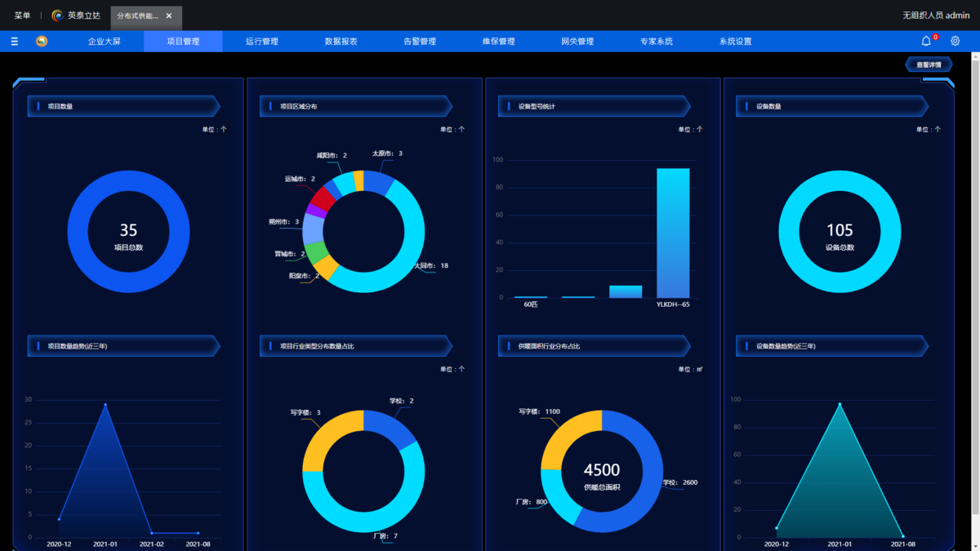The image size is (980, 551).
Task: Open the settings gear icon
Action: [x=955, y=42]
